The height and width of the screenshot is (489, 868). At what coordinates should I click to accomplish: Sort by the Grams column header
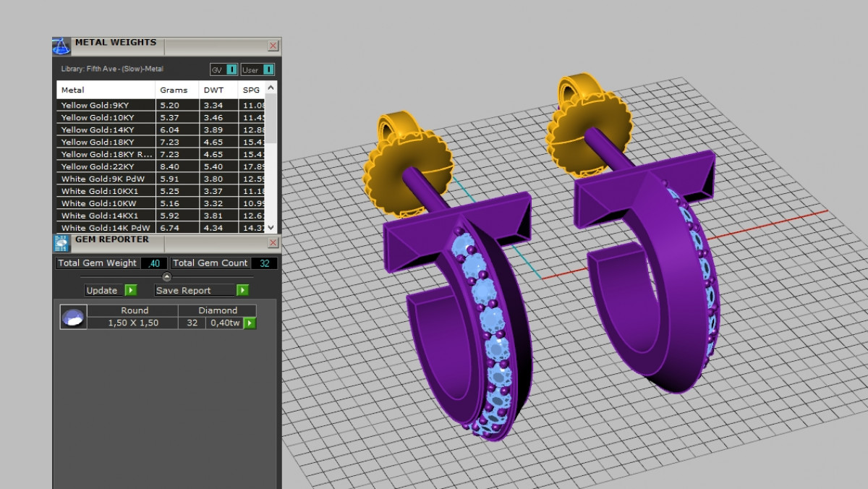(176, 90)
